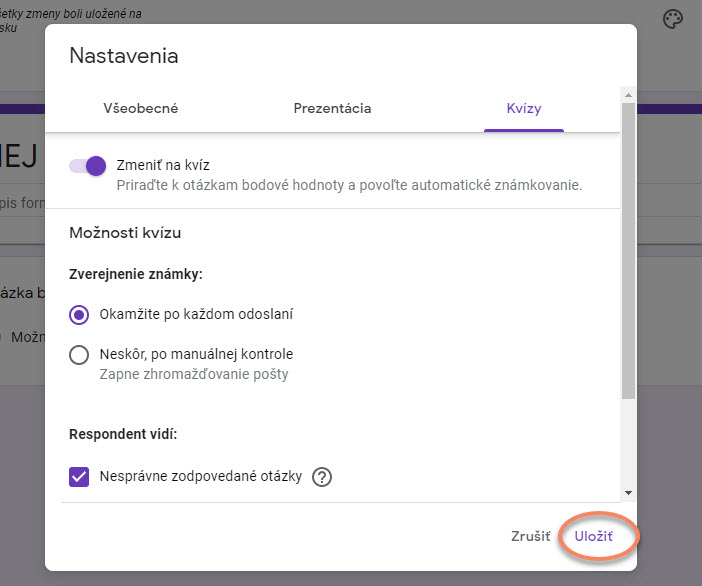Click the Možnosti kvízu section heading

pyautogui.click(x=125, y=233)
